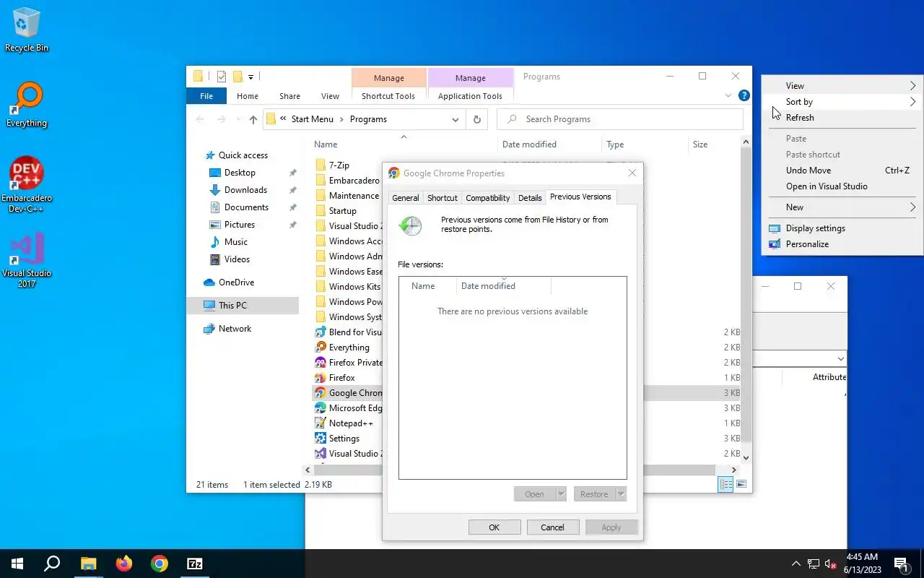This screenshot has width=924, height=578.
Task: Select the Settings shortcut in file list
Action: (344, 439)
